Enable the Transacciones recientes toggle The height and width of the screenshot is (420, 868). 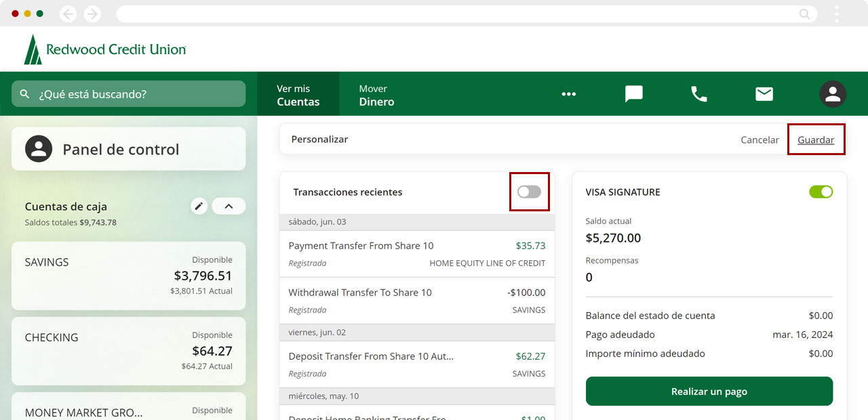(x=529, y=192)
